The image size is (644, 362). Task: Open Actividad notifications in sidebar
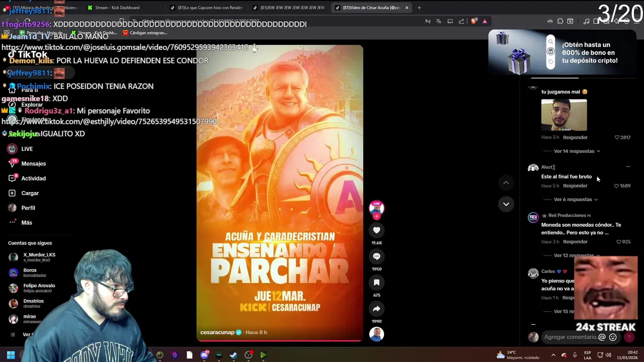[27, 178]
